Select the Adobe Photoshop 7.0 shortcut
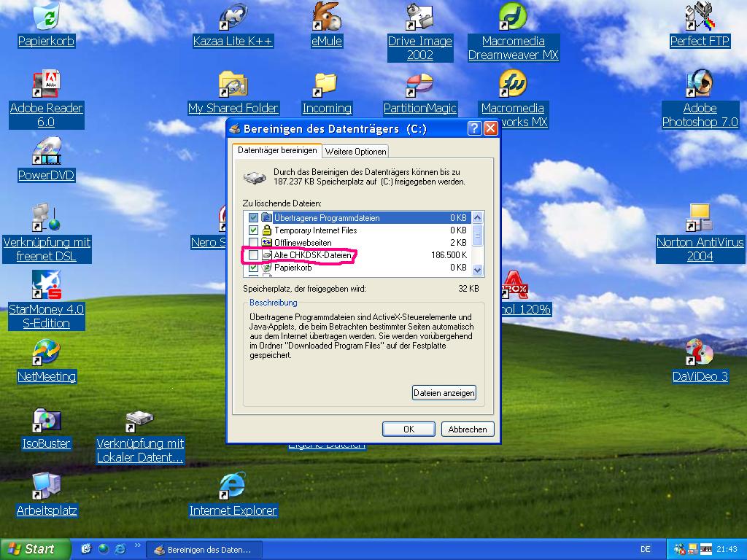747x560 pixels. (700, 99)
